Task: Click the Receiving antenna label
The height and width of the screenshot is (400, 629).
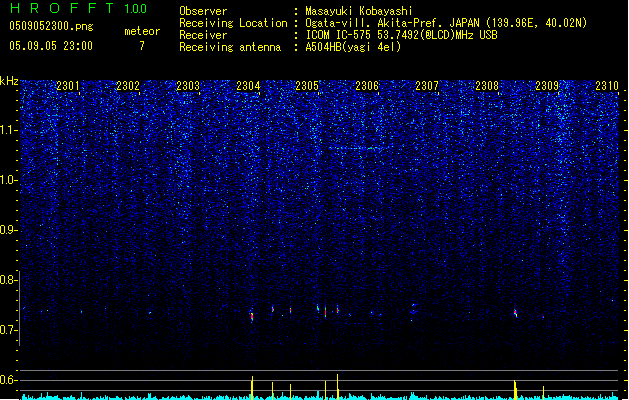Action: pos(230,47)
